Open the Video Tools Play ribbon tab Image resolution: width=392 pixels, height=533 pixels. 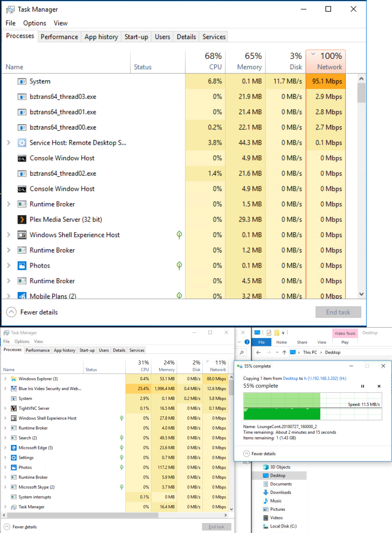[x=345, y=342]
